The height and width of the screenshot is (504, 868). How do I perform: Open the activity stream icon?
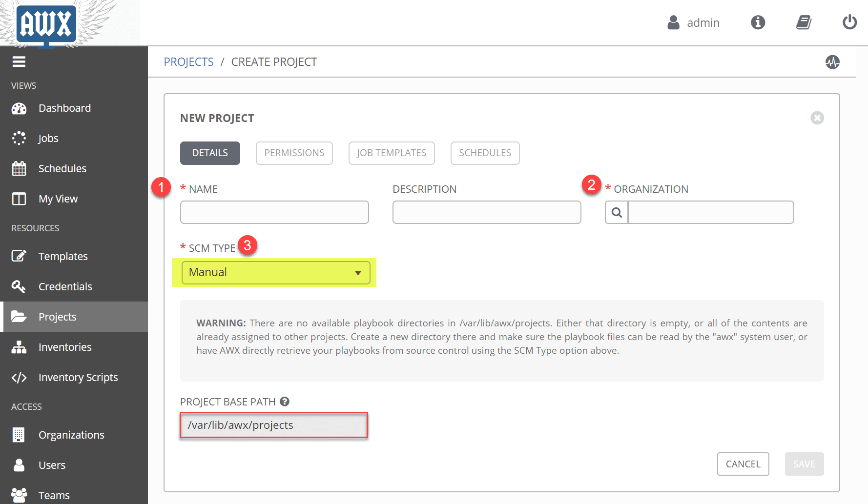[832, 62]
